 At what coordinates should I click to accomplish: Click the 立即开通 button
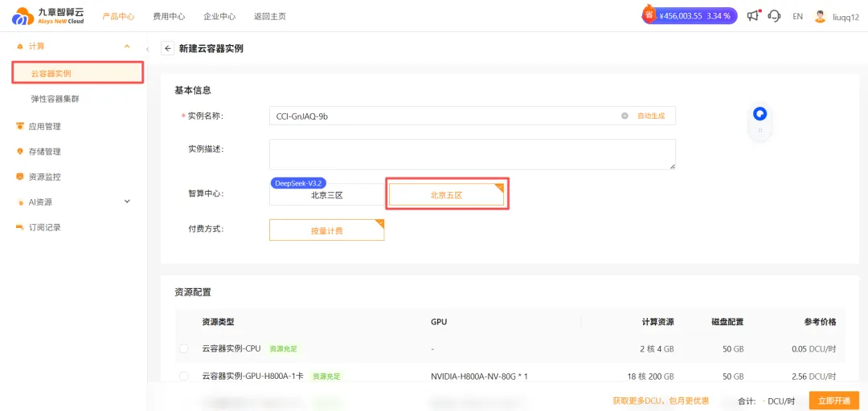tap(833, 401)
